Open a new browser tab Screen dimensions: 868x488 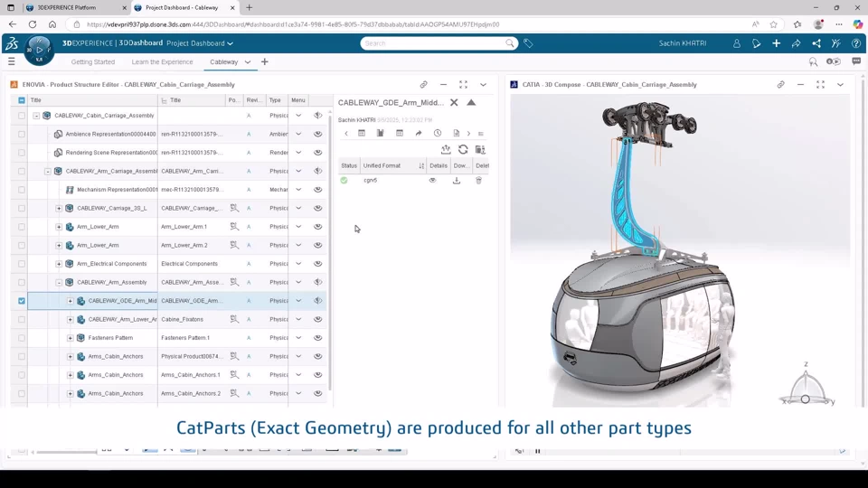click(250, 8)
